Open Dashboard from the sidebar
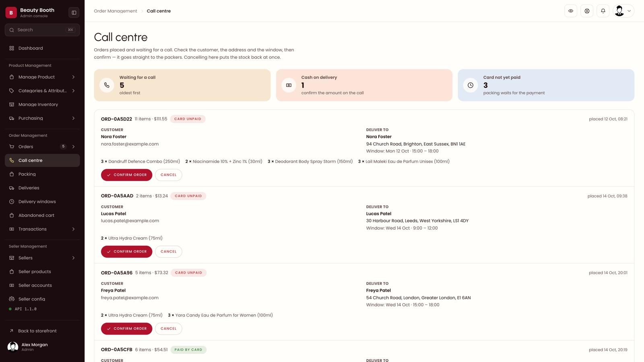 [42, 48]
